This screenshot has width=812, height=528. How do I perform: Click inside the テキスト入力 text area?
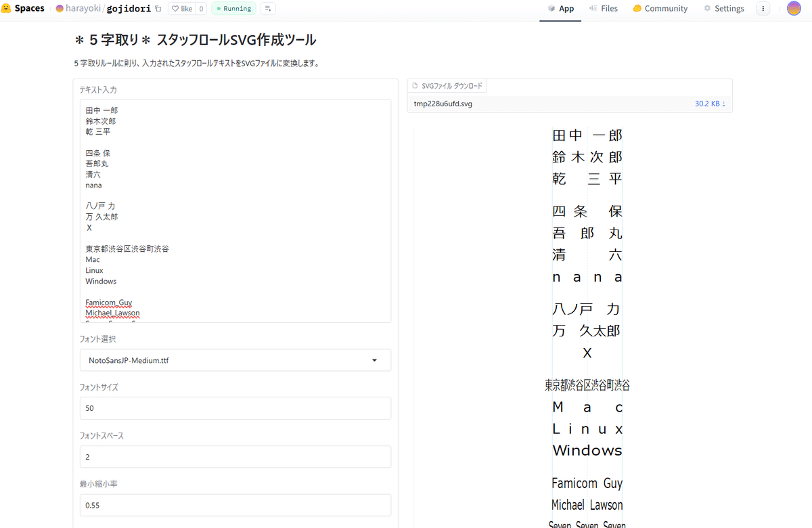[x=235, y=210]
